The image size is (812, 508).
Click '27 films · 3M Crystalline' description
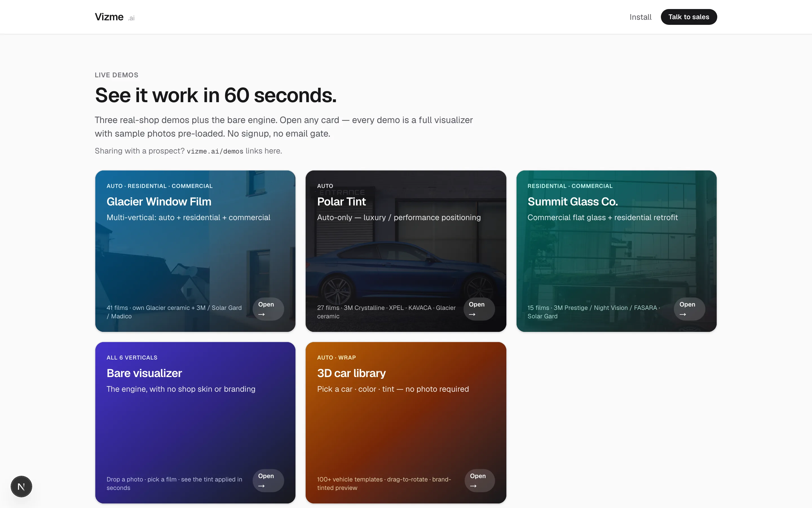click(x=386, y=312)
